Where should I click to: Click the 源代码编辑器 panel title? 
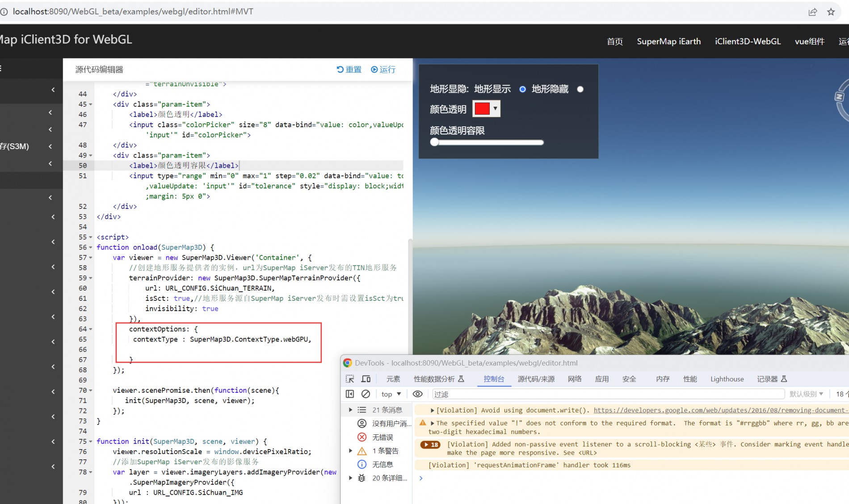coord(99,70)
